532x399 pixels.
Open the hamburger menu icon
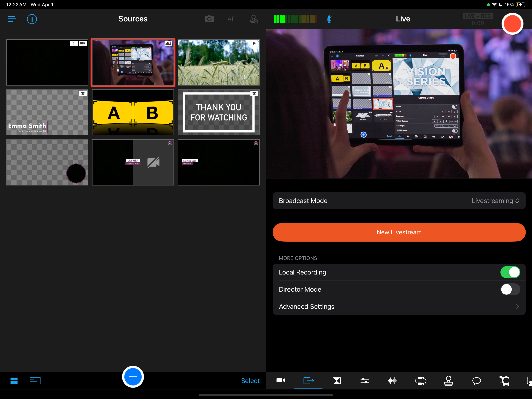[12, 19]
